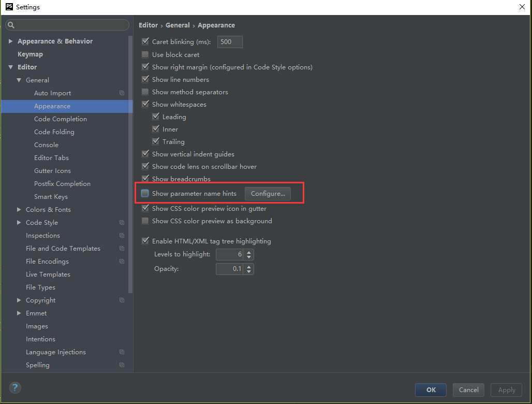The height and width of the screenshot is (404, 532).
Task: Click project-level icon beside Code Style
Action: click(122, 223)
